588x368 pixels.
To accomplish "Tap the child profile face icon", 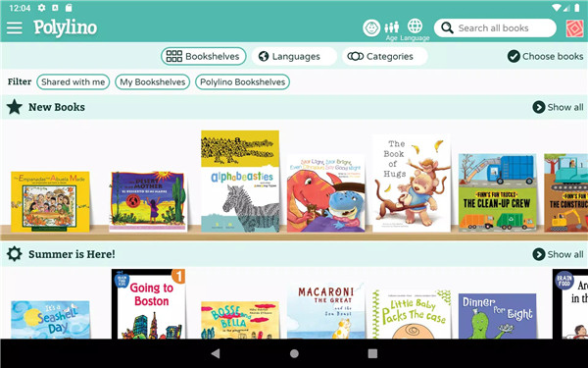I will (x=371, y=27).
